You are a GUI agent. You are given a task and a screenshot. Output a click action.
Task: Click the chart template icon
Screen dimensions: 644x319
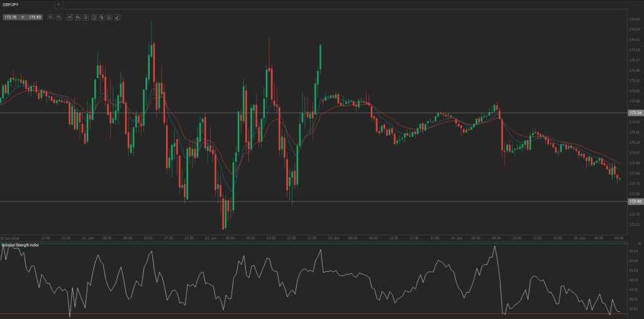click(94, 17)
